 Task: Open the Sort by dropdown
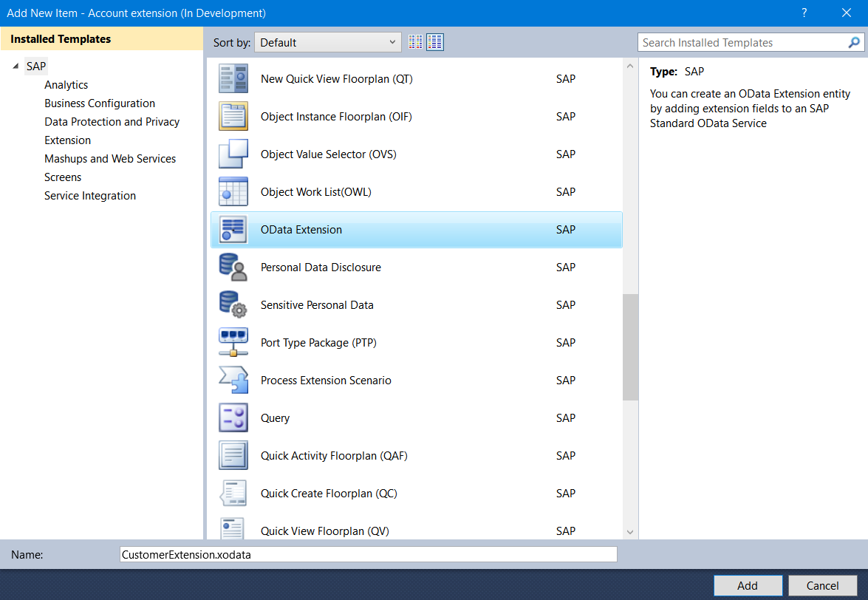click(x=327, y=43)
